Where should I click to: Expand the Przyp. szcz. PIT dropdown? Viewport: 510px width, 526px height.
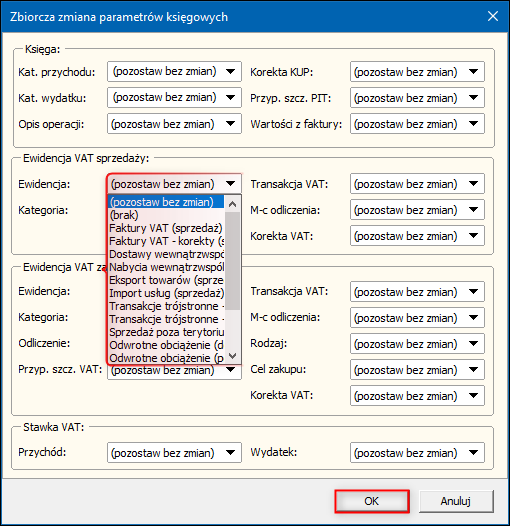(x=417, y=98)
